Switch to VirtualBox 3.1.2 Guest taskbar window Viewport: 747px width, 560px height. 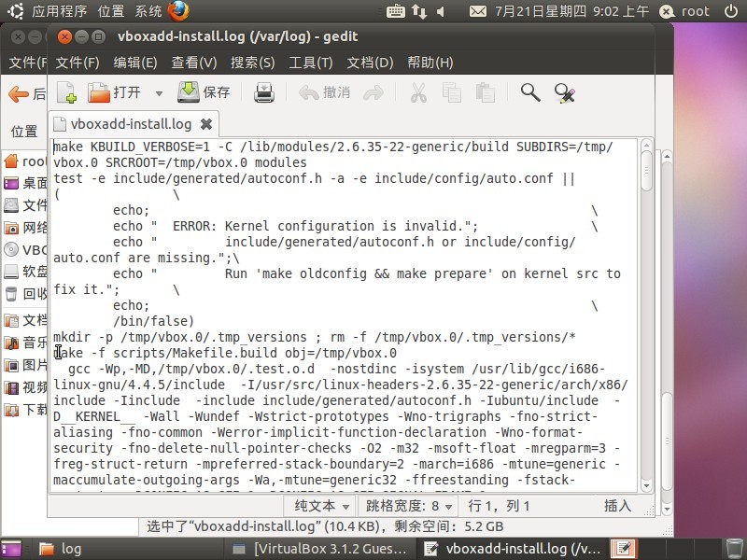pyautogui.click(x=320, y=549)
